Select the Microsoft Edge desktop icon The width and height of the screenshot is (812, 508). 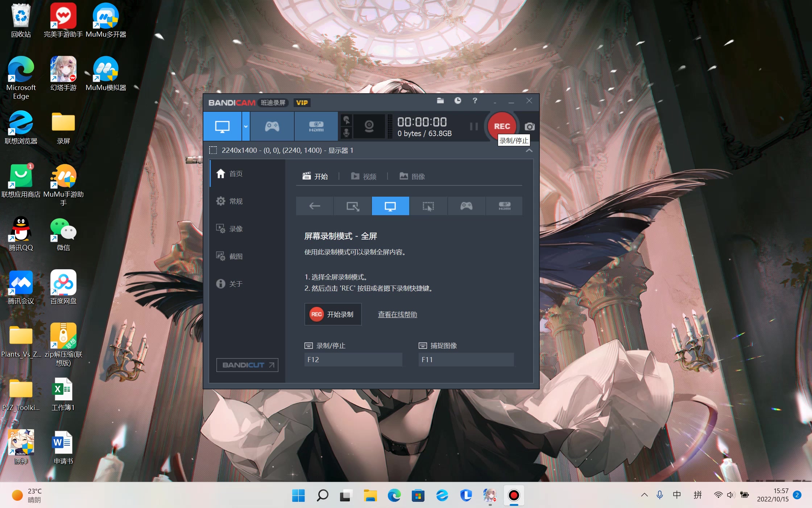[21, 78]
